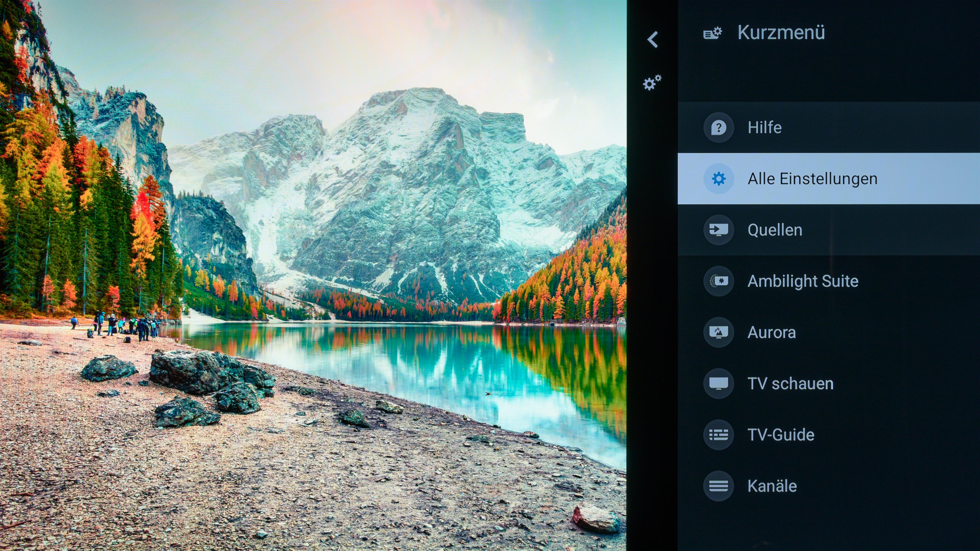Click the Kanäle list icon
This screenshot has height=551, width=980.
point(718,486)
